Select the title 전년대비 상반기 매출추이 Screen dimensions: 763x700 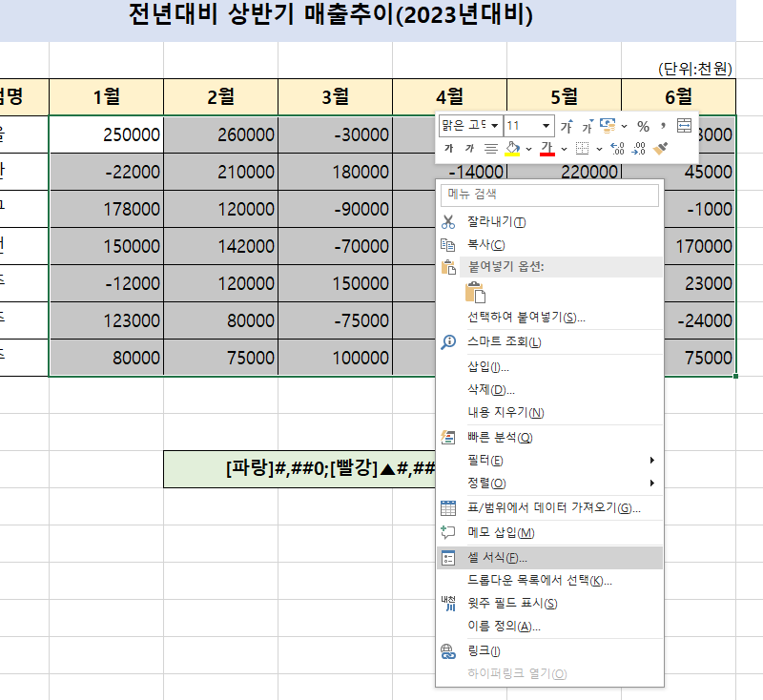coord(331,14)
